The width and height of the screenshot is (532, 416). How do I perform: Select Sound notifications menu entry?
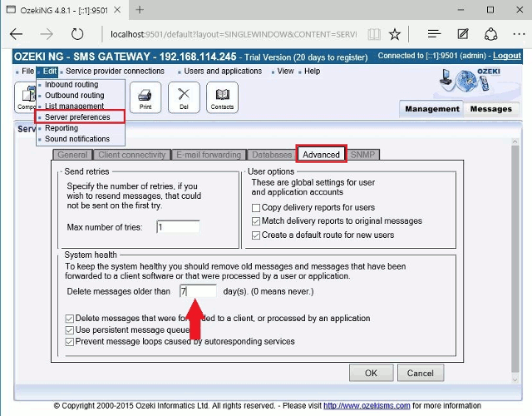coord(77,139)
